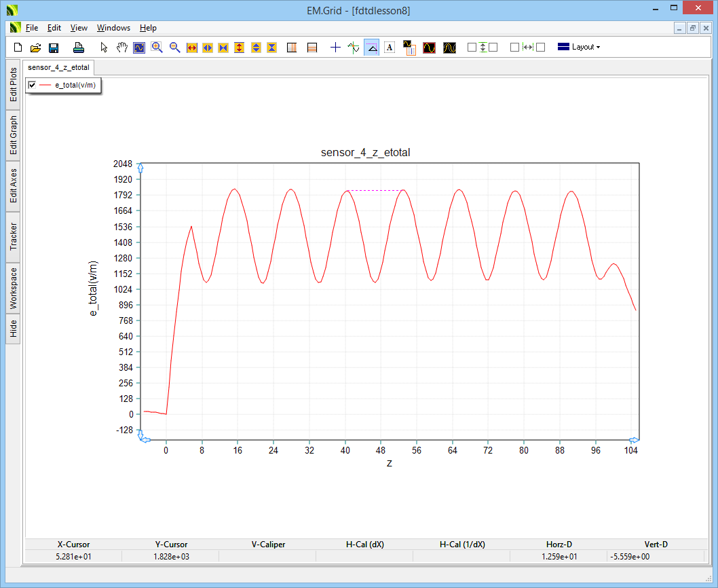
Task: Expand the Tracker side panel
Action: (x=14, y=236)
